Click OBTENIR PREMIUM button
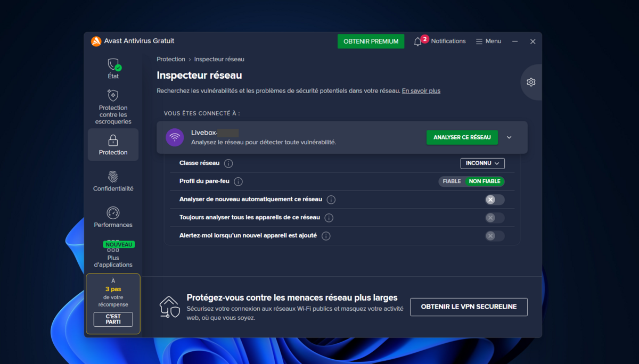This screenshot has width=639, height=364. (x=371, y=42)
